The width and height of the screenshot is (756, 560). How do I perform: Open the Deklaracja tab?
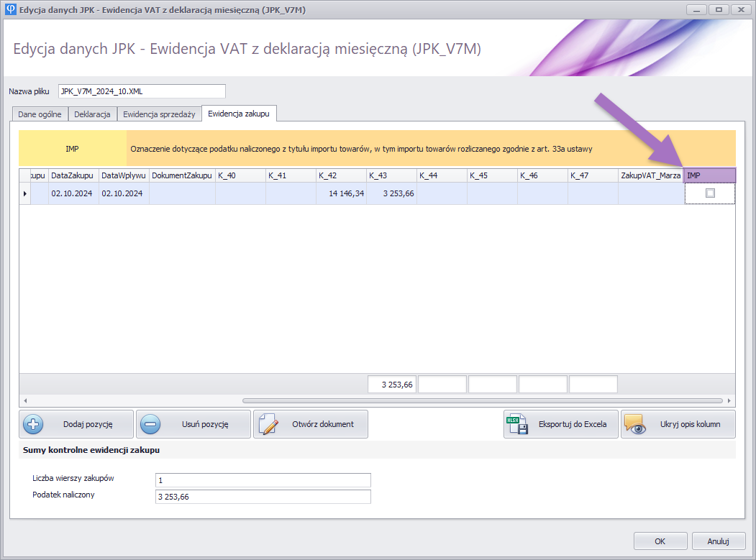pos(93,114)
